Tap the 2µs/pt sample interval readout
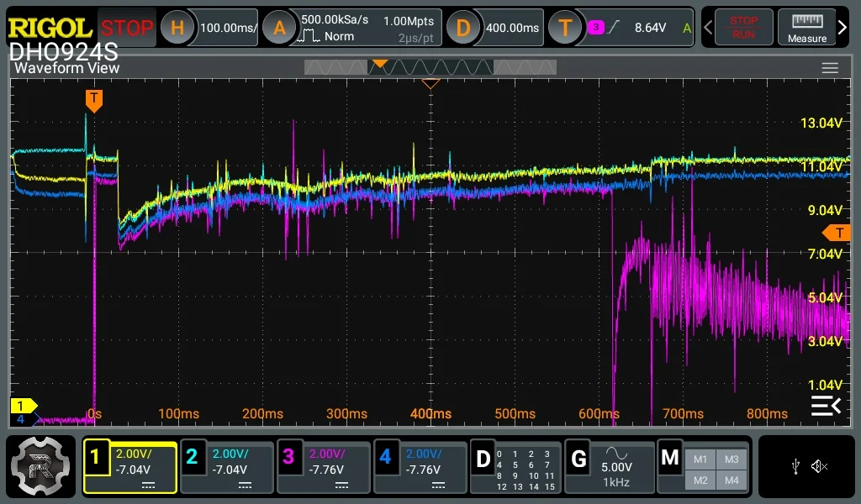 415,38
